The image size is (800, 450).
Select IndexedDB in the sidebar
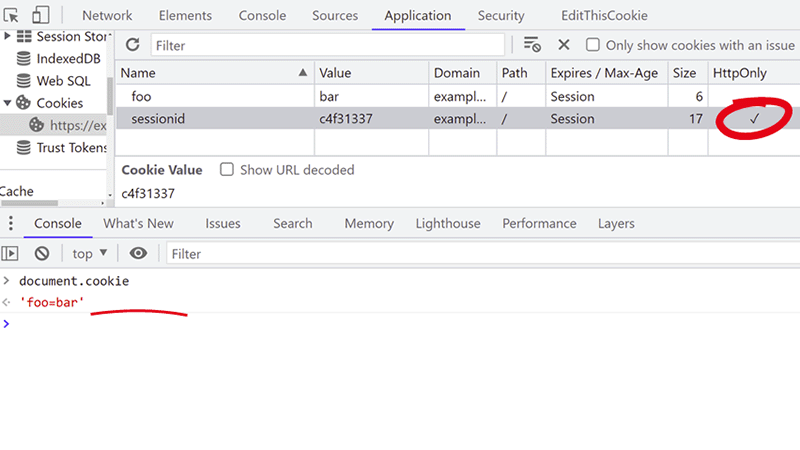point(68,59)
